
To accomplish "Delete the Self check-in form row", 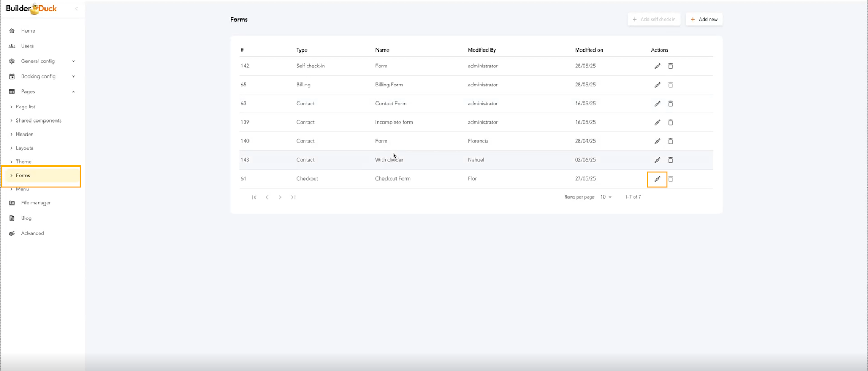I will 671,66.
